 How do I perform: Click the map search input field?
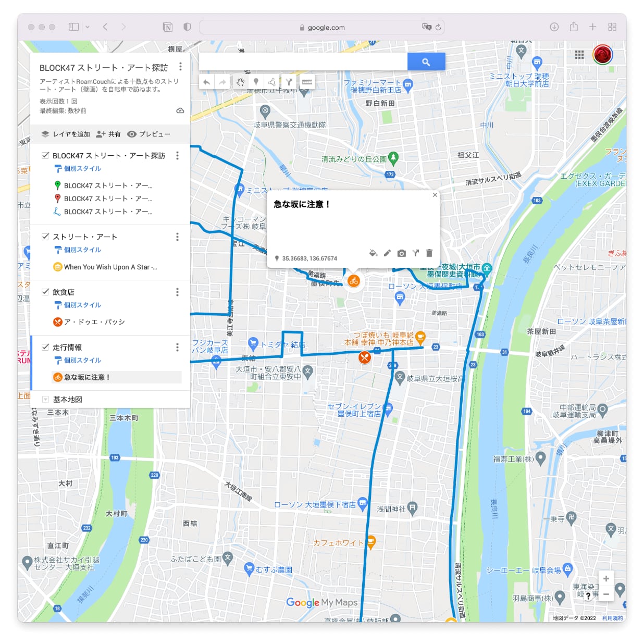coord(303,61)
